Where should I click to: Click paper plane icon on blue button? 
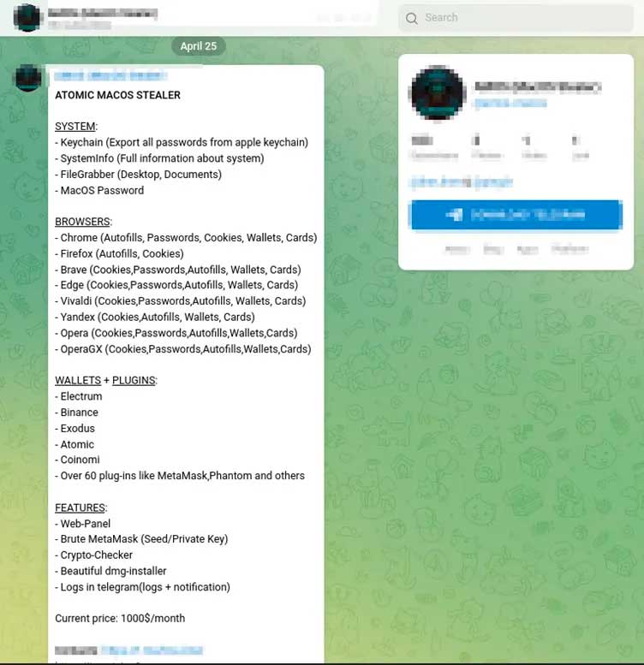(455, 215)
